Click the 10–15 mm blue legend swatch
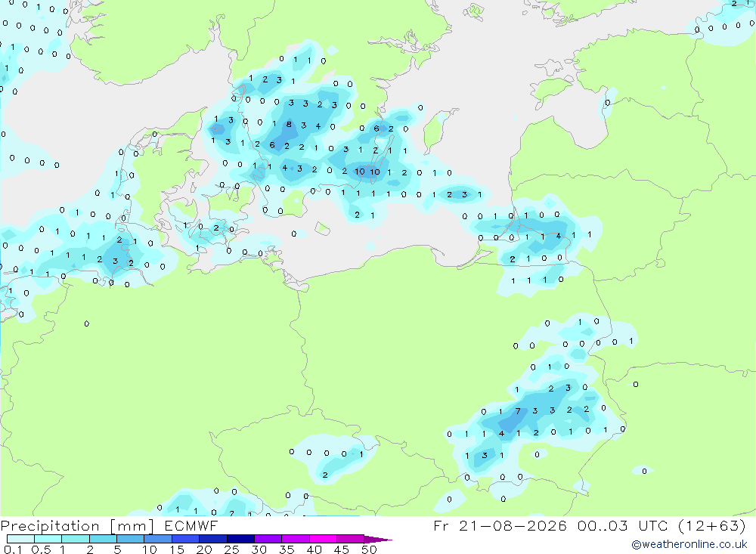The width and height of the screenshot is (756, 554). click(x=158, y=539)
